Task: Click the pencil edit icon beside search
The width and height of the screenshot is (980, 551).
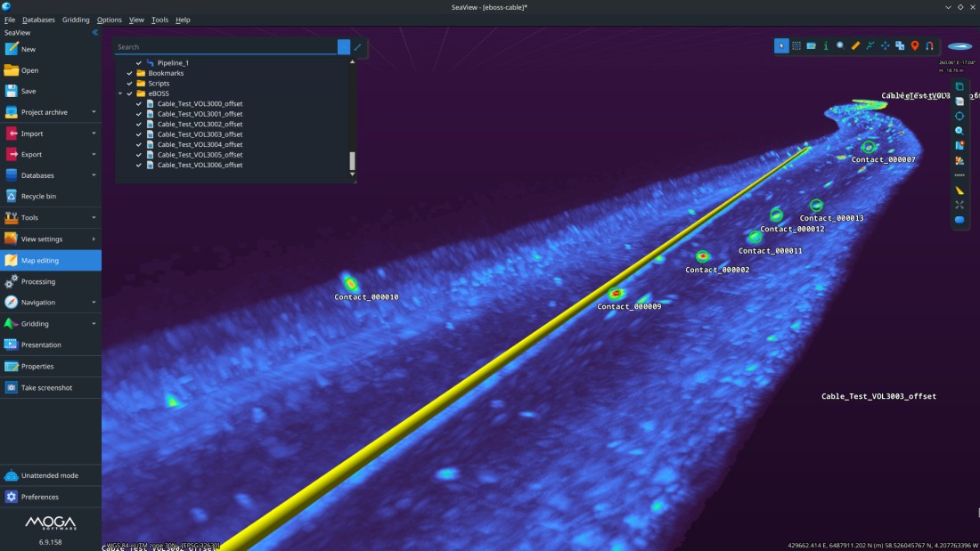Action: (x=357, y=47)
